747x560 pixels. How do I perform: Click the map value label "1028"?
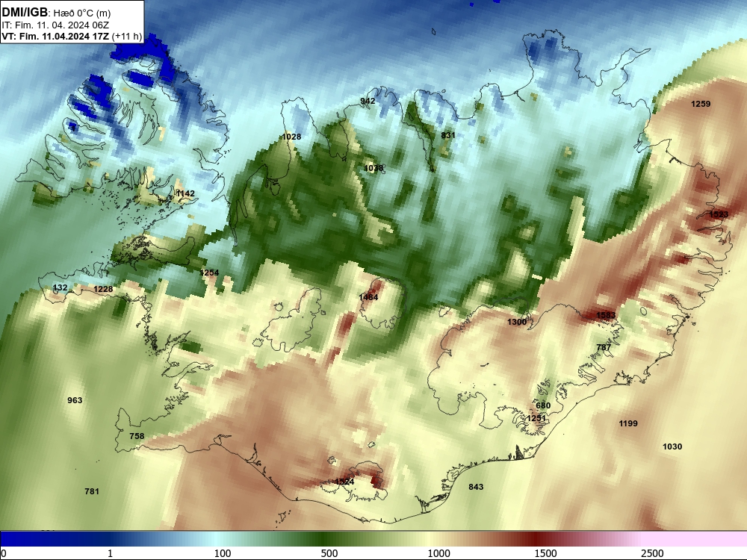click(x=291, y=137)
